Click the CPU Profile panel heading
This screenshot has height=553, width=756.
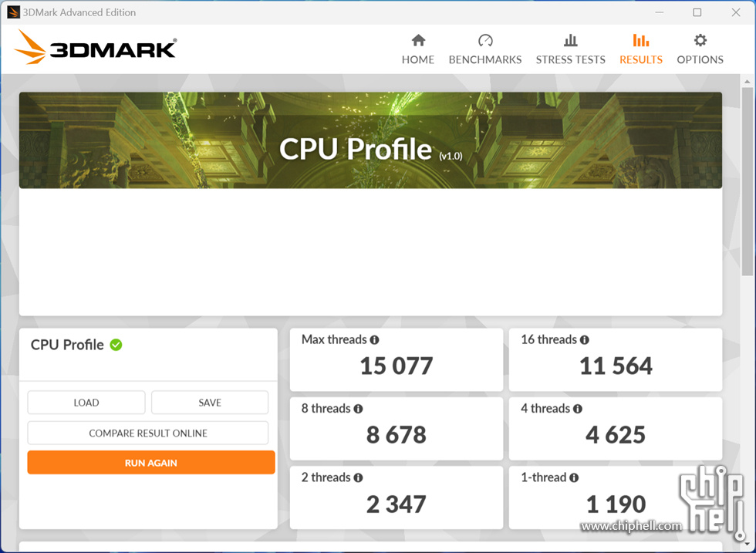(x=67, y=345)
